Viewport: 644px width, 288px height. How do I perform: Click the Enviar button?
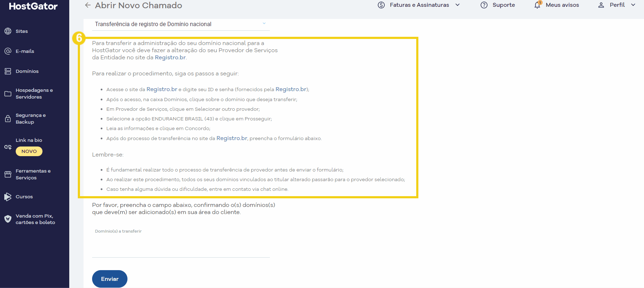110,279
